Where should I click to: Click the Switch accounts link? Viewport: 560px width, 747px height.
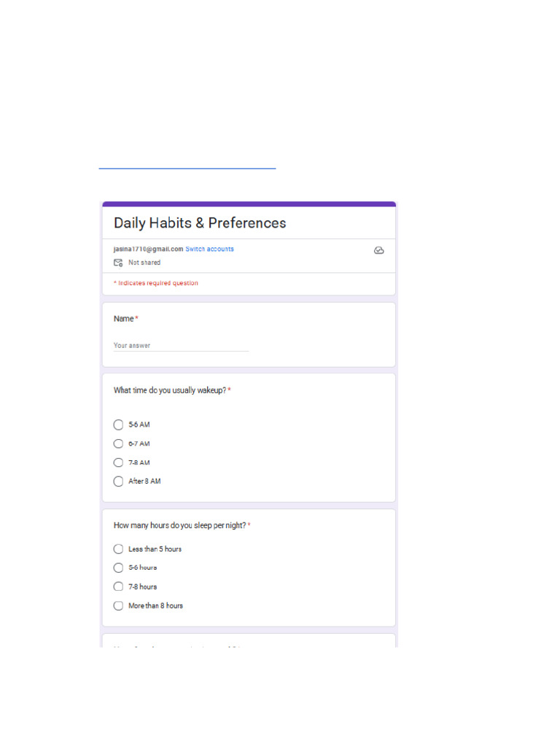tap(209, 249)
